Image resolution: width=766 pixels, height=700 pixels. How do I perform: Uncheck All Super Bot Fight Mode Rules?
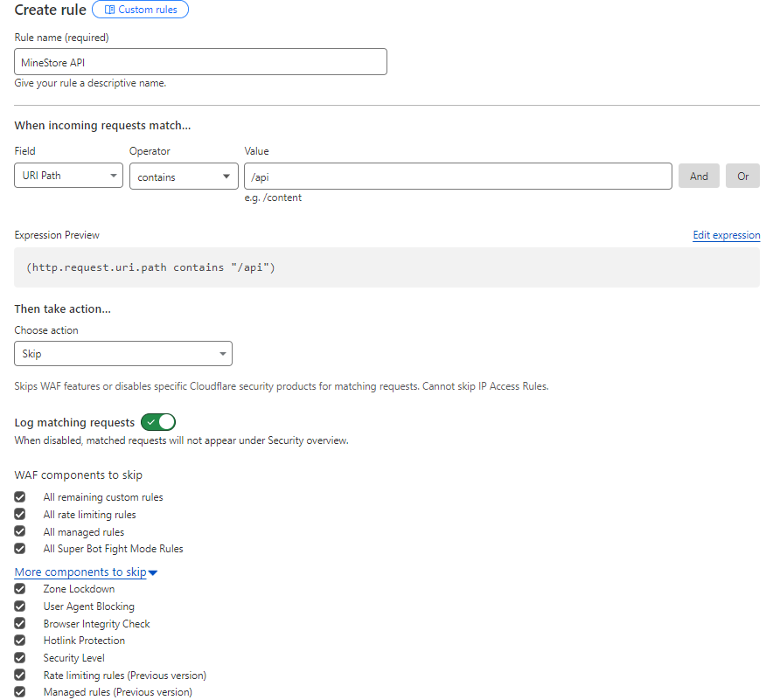(19, 548)
